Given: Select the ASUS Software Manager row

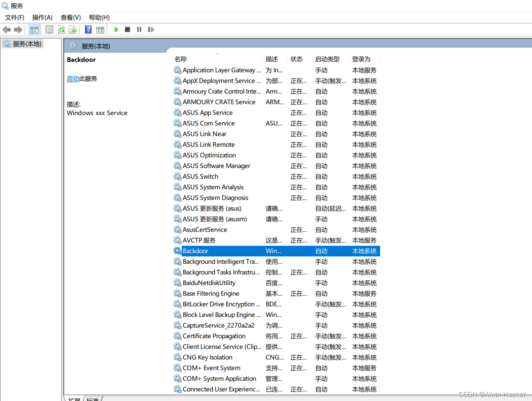Looking at the screenshot, I should click(277, 166).
